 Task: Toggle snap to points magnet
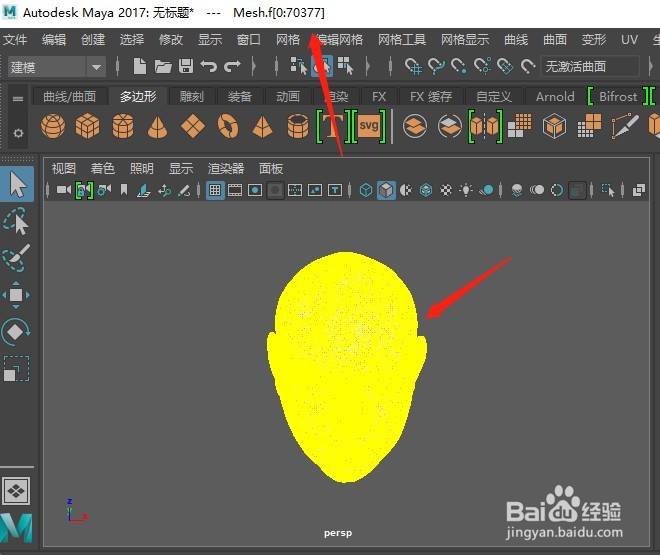tap(459, 66)
